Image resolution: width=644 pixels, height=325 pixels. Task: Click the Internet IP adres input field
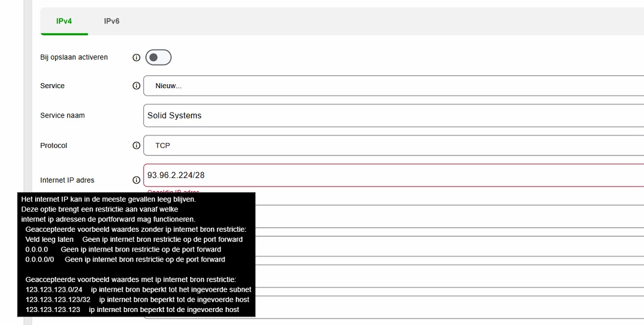[x=393, y=175]
